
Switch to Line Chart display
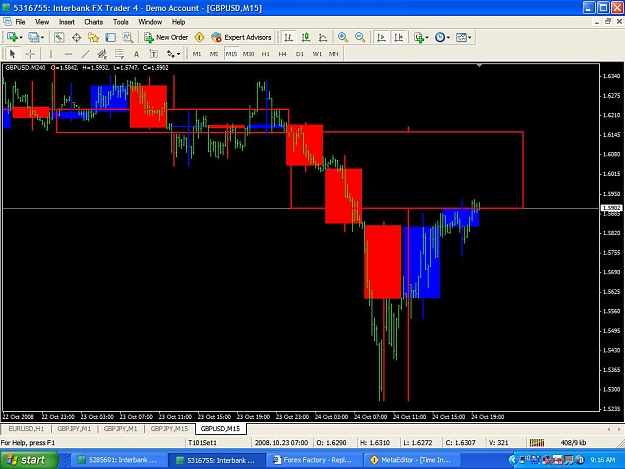pyautogui.click(x=323, y=37)
